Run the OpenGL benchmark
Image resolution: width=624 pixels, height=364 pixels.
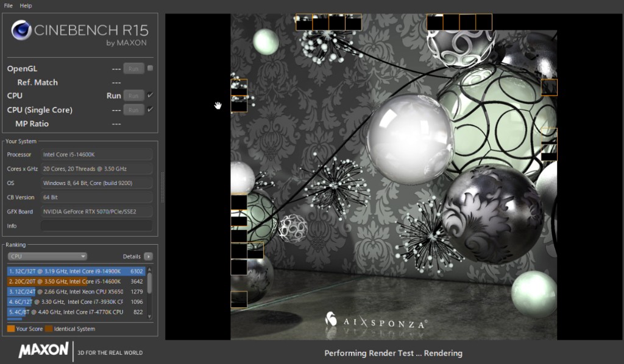click(x=133, y=68)
